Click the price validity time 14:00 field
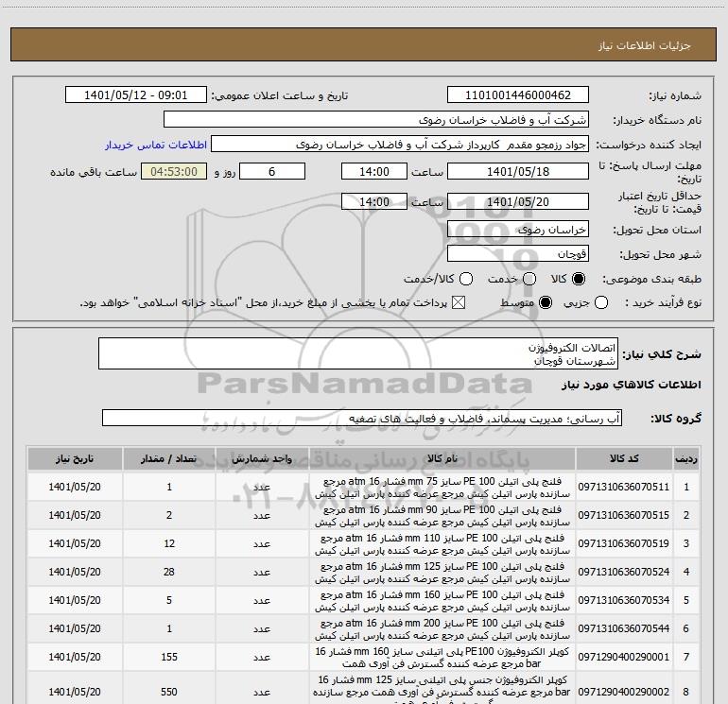The width and height of the screenshot is (728, 704). pos(374,202)
